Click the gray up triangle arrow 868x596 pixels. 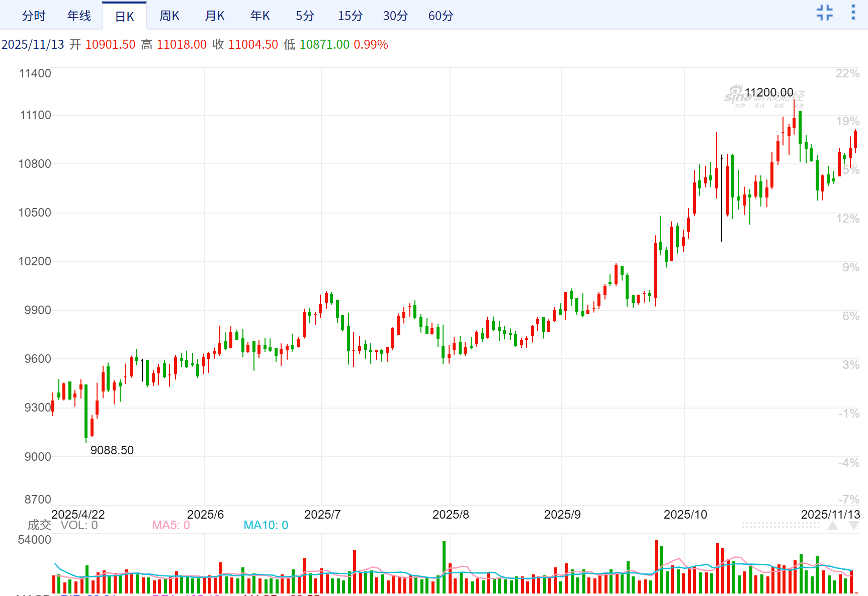pos(833,526)
